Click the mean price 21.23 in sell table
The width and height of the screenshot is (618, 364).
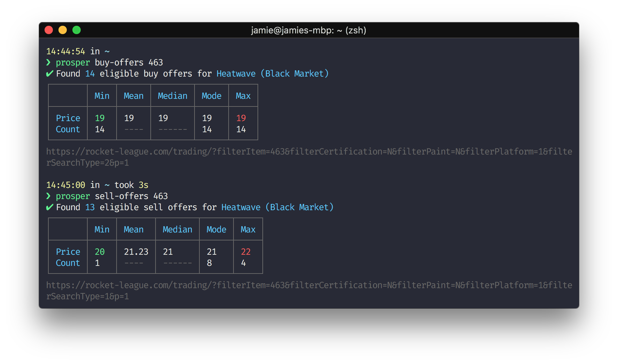[x=136, y=252]
